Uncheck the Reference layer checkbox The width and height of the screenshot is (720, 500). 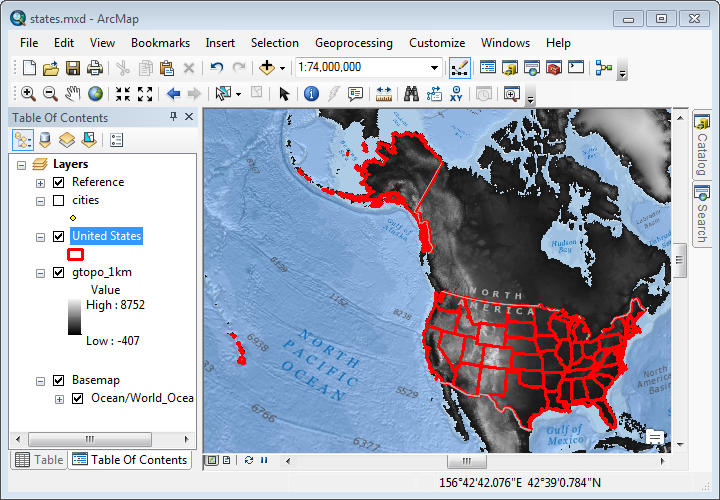point(58,182)
